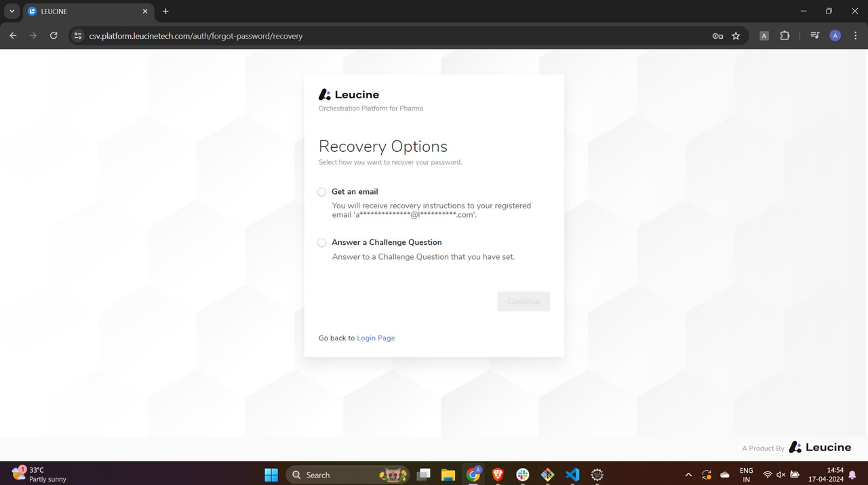The width and height of the screenshot is (868, 485).
Task: Close the LEUCINE tab
Action: click(x=145, y=12)
